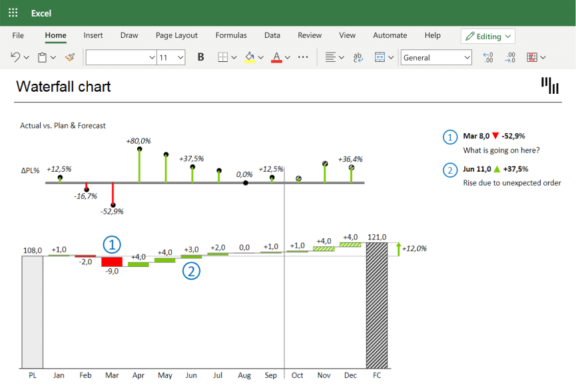Open the File menu
Image resolution: width=576 pixels, height=392 pixels.
(18, 35)
